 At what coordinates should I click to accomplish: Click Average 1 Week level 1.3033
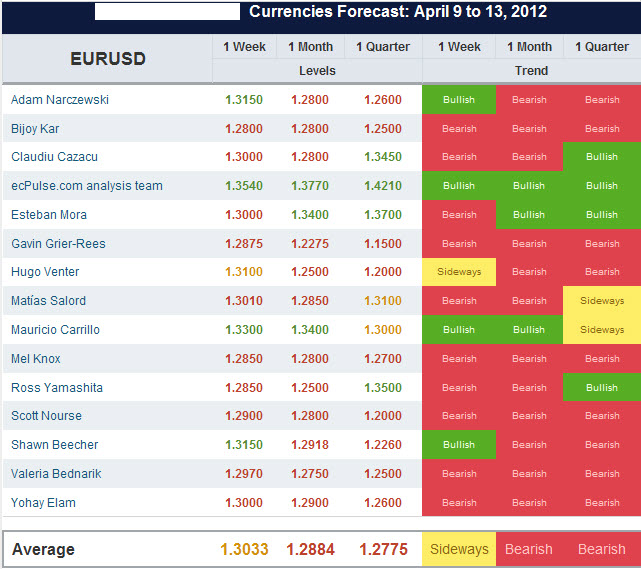click(244, 549)
